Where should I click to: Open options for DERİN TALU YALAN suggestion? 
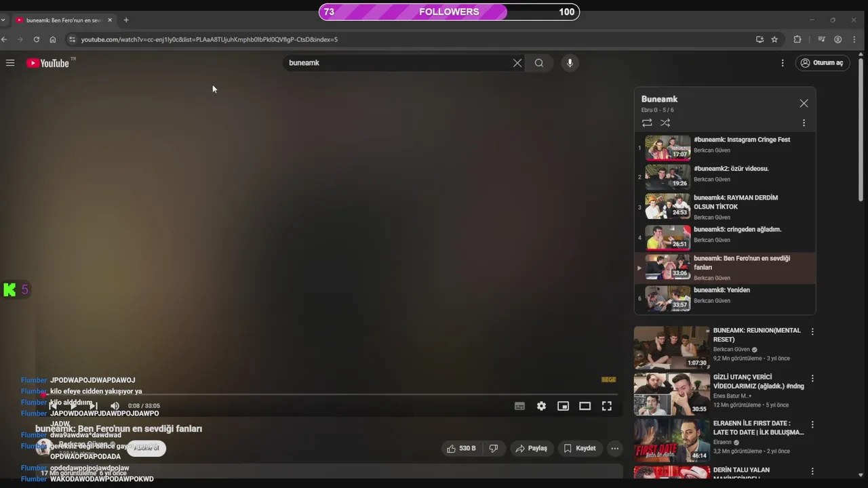[x=812, y=471]
